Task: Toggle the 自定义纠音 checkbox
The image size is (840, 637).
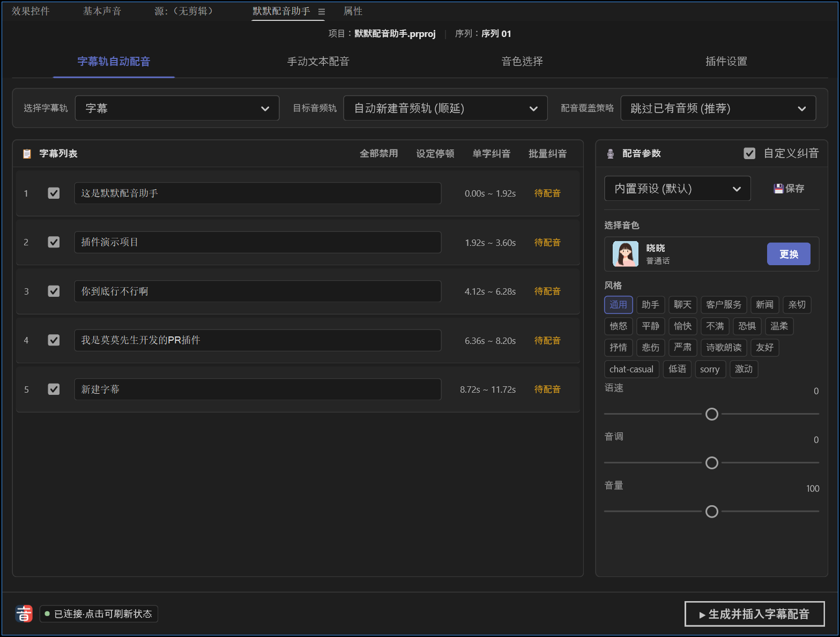Action: pos(749,154)
